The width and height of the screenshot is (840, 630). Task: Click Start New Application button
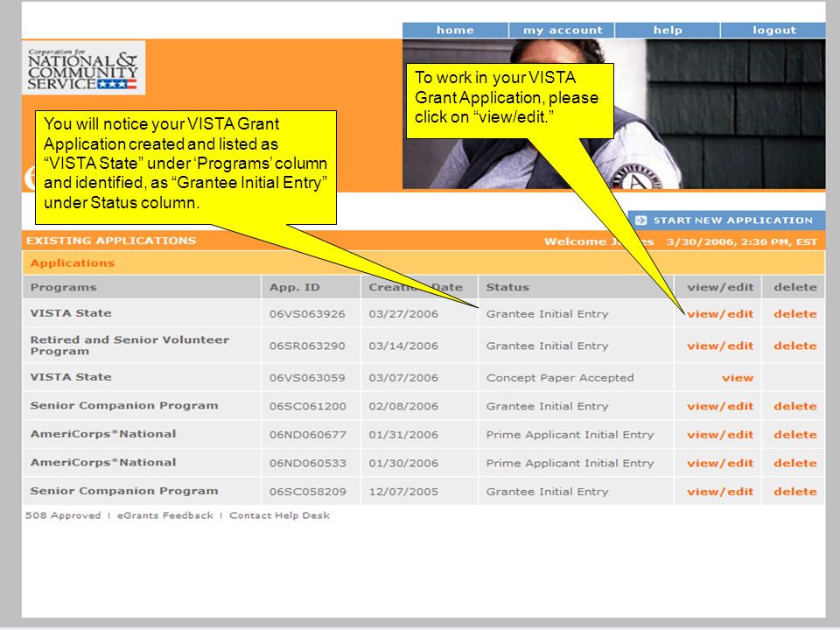click(726, 220)
